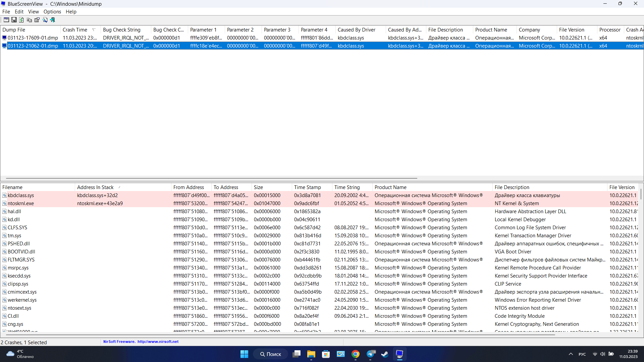Image resolution: width=644 pixels, height=362 pixels.
Task: Click the lower pane horizontal scrollbar
Action: (x=280, y=335)
